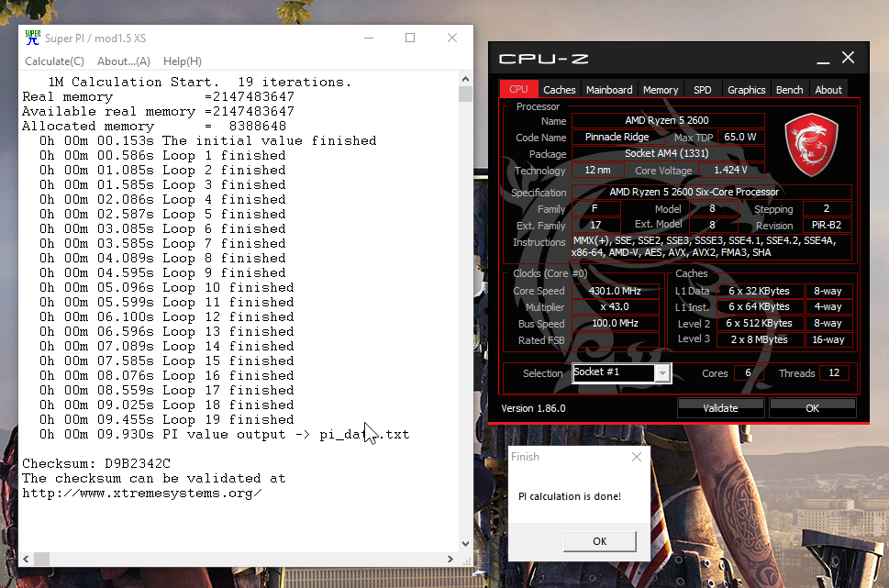Screen dimensions: 889x588
Task: Close the Super PI window
Action: [452, 38]
